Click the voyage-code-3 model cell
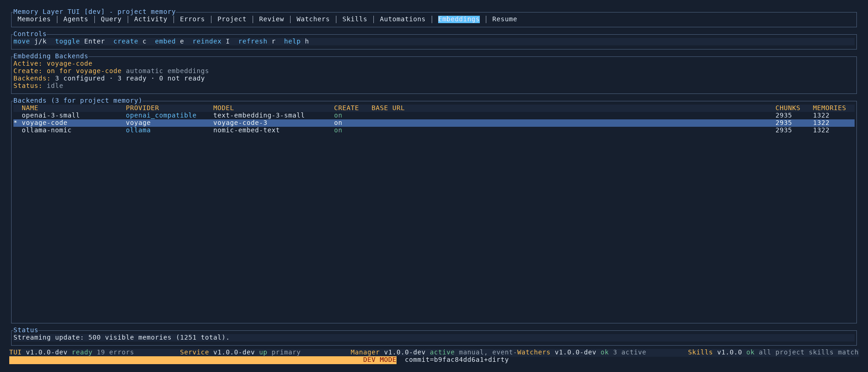Image resolution: width=868 pixels, height=372 pixels. click(240, 123)
